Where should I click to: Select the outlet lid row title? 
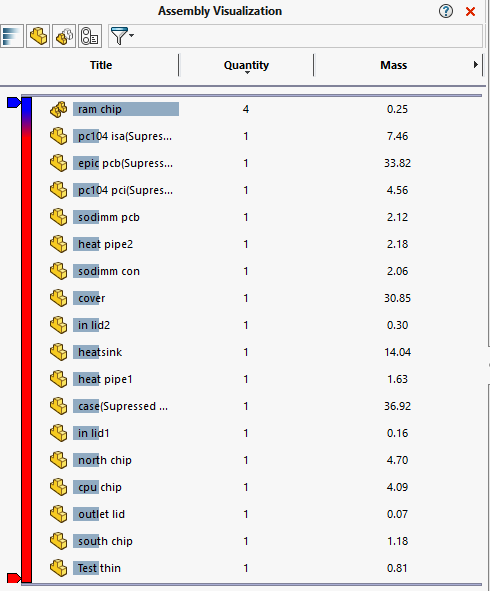101,514
